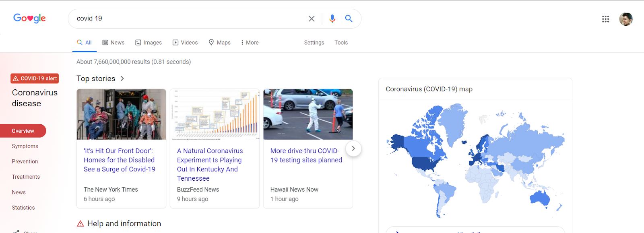Open the Top stories heading
This screenshot has width=644, height=233.
96,78
